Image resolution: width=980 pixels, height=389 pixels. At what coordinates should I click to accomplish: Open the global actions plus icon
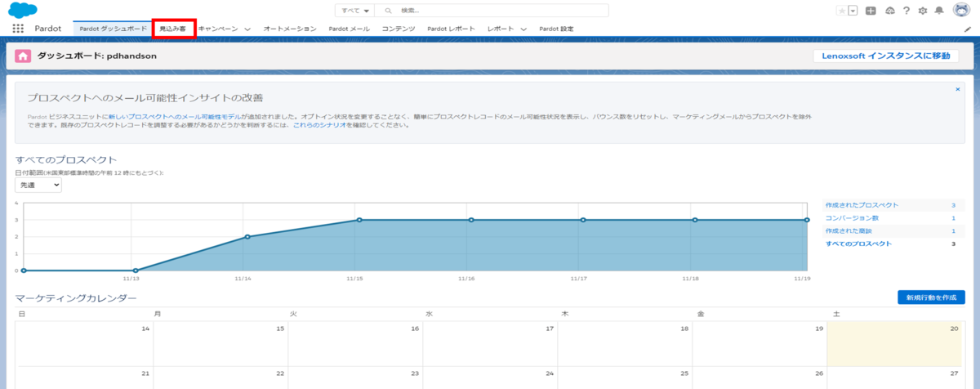[871, 11]
